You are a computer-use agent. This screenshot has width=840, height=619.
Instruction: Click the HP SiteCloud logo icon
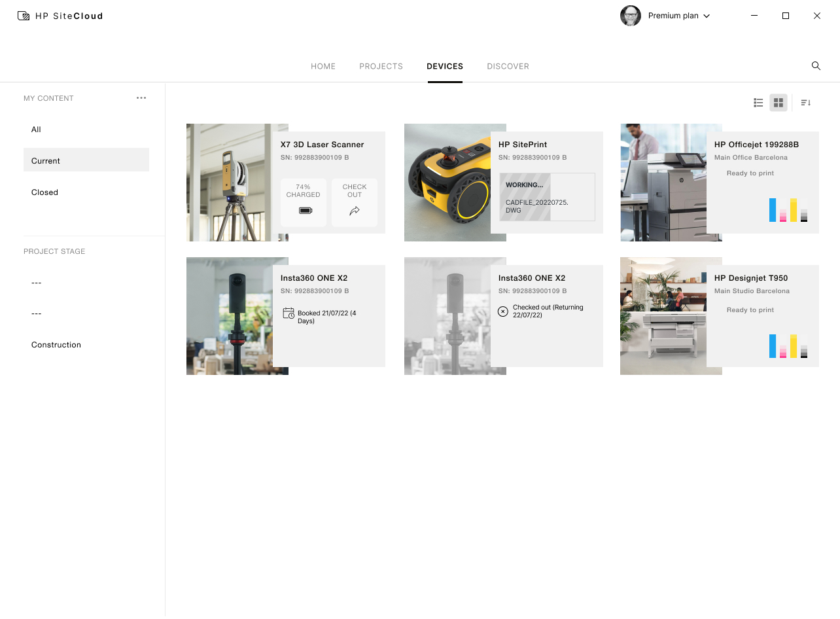(24, 16)
